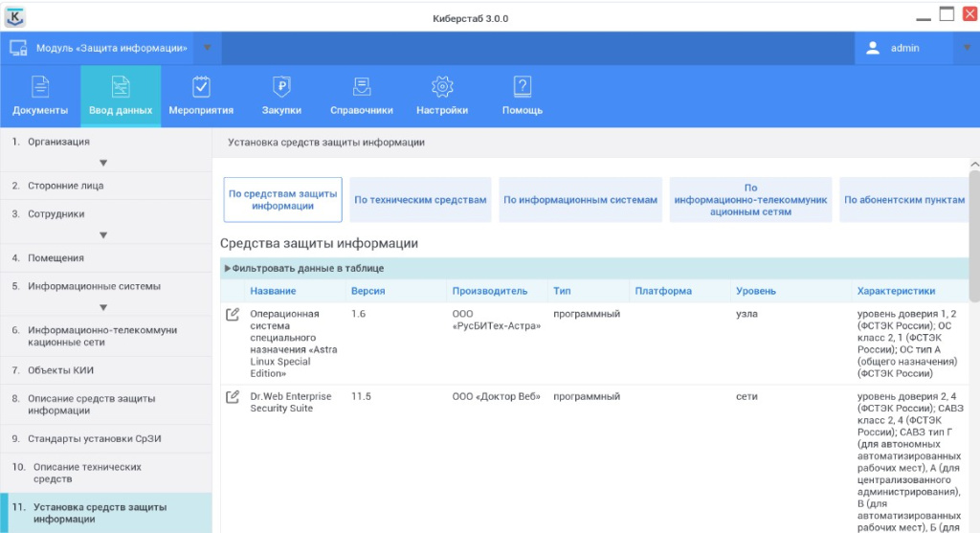The width and height of the screenshot is (980, 533).
Task: Switch to По техническим средствам tab
Action: [420, 200]
